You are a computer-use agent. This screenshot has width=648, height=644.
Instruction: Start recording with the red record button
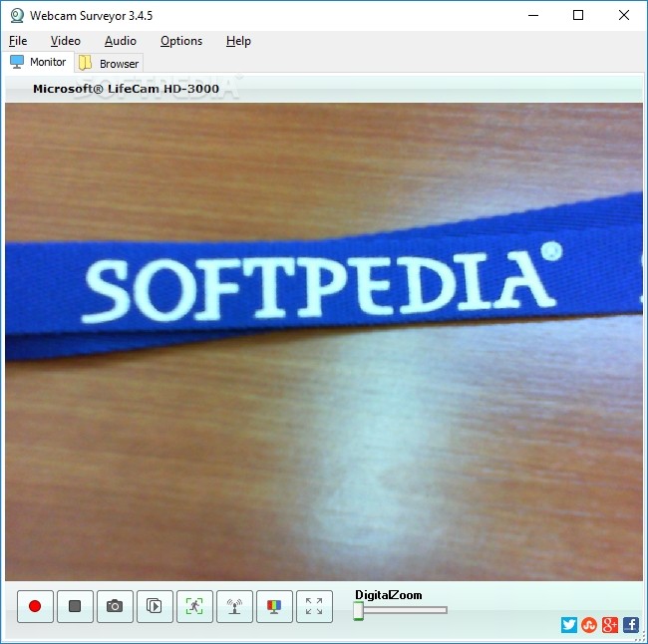35,606
